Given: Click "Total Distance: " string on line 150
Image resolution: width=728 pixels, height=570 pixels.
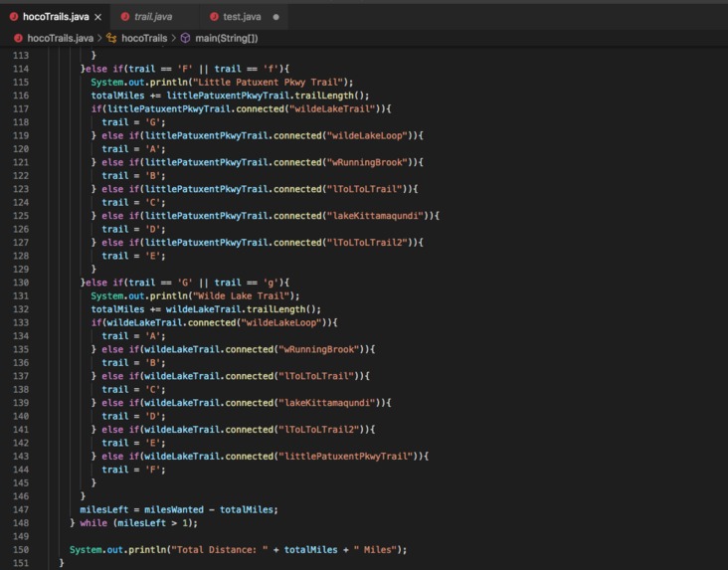Looking at the screenshot, I should tap(220, 549).
